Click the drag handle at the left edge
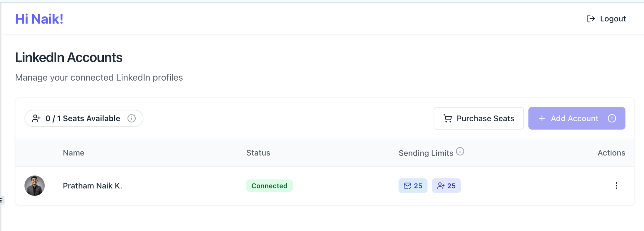Screen dimensions: 644x231 pos(2,200)
